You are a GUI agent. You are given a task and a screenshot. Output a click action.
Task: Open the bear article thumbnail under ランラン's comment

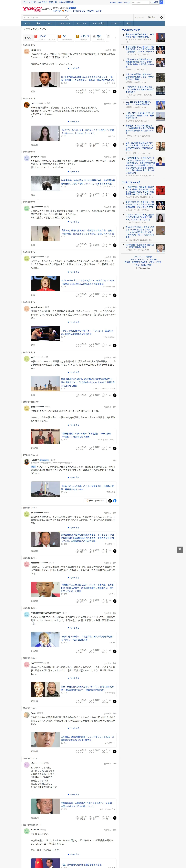pyautogui.click(x=45, y=183)
